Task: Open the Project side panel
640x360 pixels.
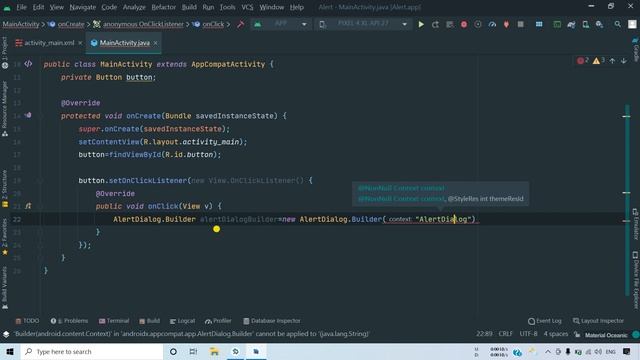Action: click(x=5, y=52)
